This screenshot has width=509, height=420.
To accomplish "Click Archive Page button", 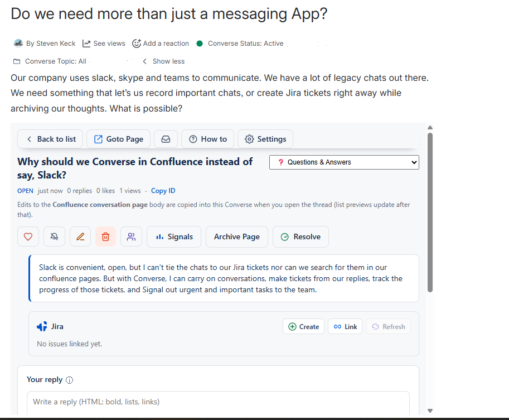I will pos(236,237).
